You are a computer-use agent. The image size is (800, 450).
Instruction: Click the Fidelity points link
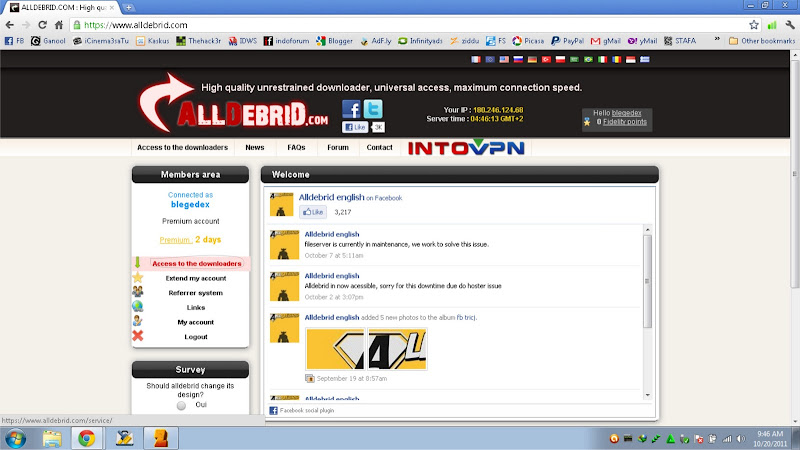(x=625, y=122)
